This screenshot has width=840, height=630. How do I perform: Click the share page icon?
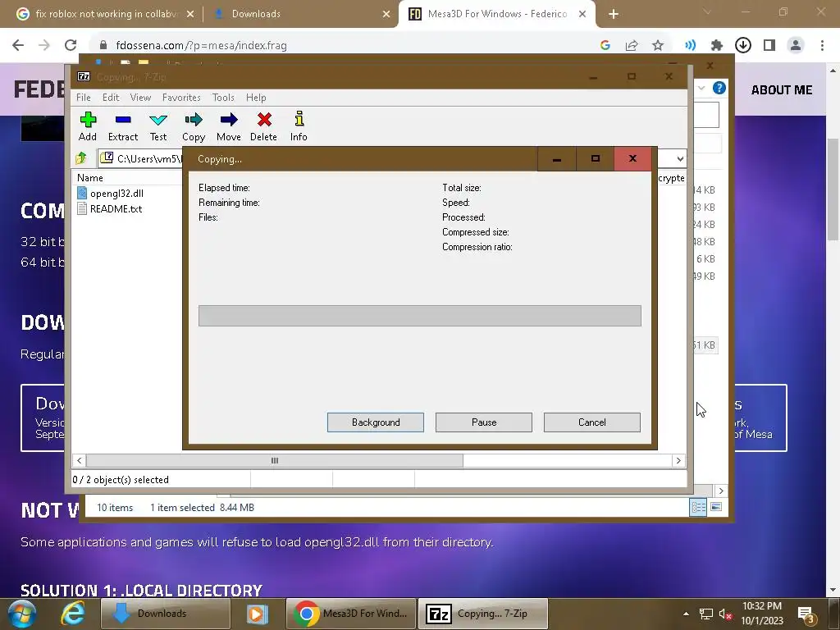click(x=632, y=46)
